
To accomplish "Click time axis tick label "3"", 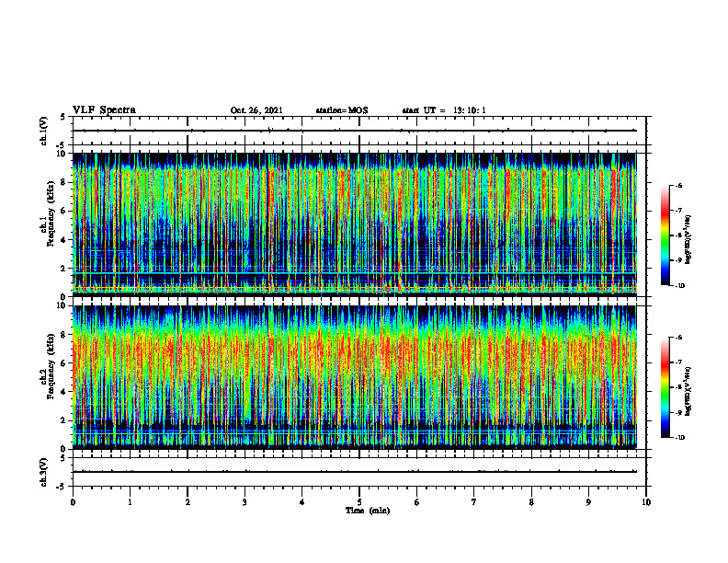I will coord(245,502).
